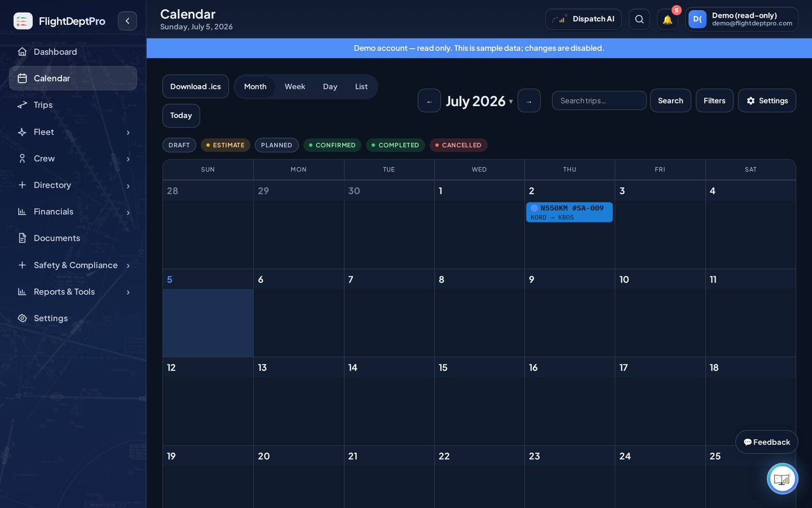Toggle the PLANNED status filter

[277, 145]
